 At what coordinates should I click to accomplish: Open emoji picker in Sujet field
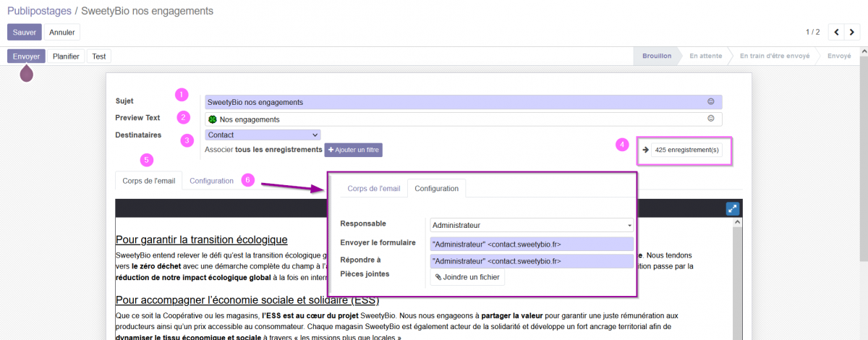[x=711, y=102]
